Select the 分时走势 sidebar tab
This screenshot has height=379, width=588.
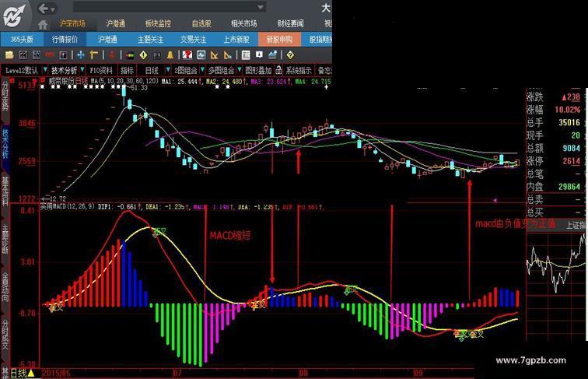(5, 98)
